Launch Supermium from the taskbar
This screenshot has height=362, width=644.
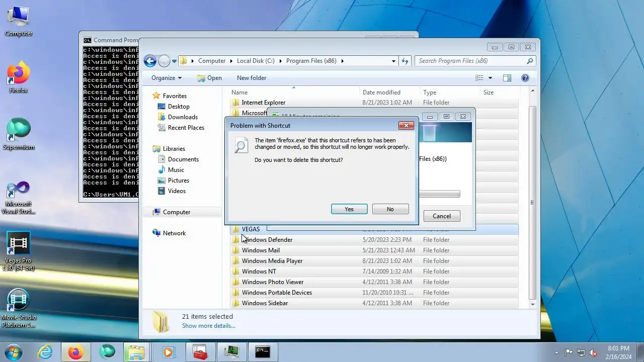tap(107, 352)
